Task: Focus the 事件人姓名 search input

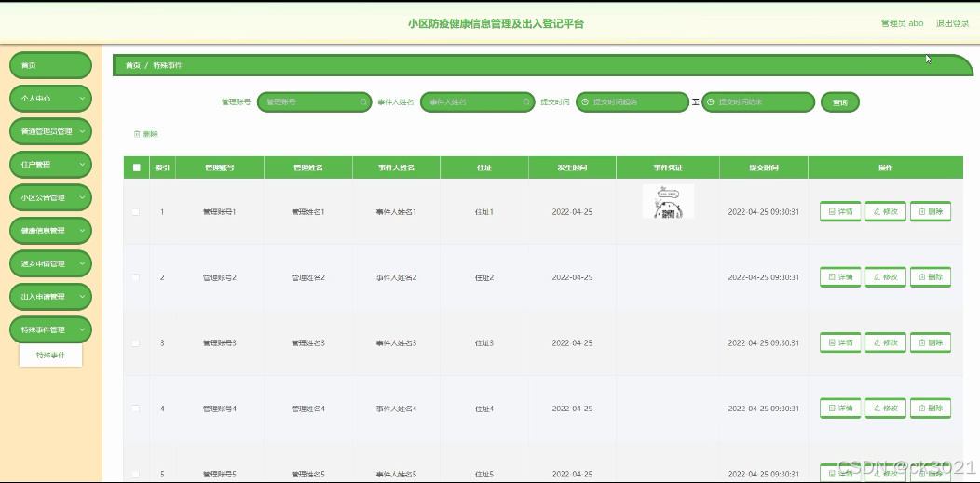Action: coord(478,101)
